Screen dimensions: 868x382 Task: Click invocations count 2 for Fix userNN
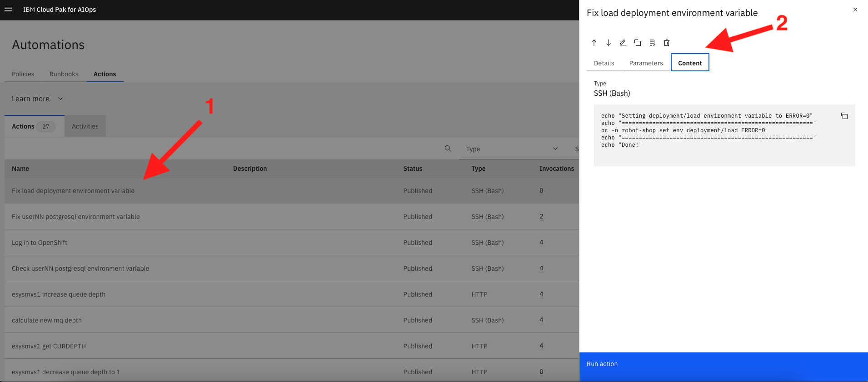(541, 216)
